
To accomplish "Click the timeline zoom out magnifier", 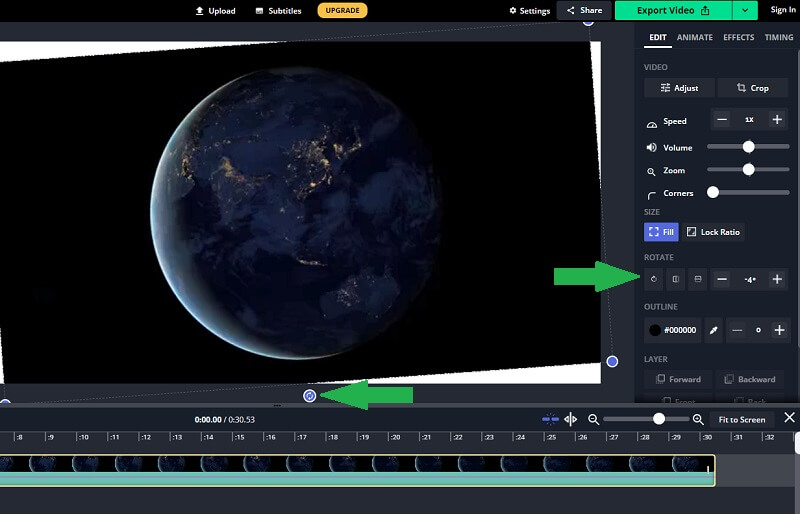I will [593, 419].
